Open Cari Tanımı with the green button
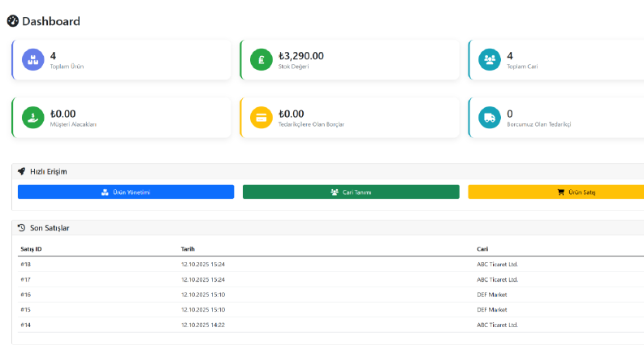644x362 pixels. coord(351,192)
